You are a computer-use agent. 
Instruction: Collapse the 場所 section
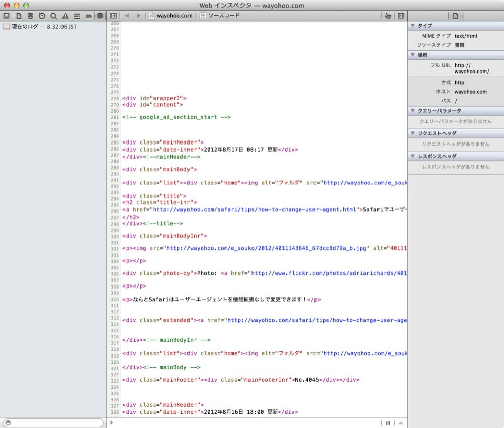413,55
